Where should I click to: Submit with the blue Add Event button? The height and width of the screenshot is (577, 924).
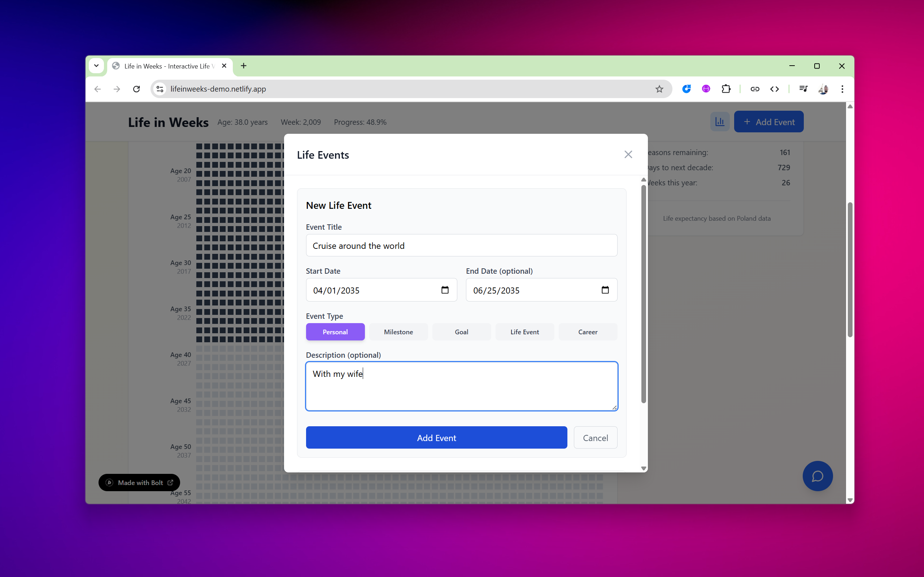[436, 438]
